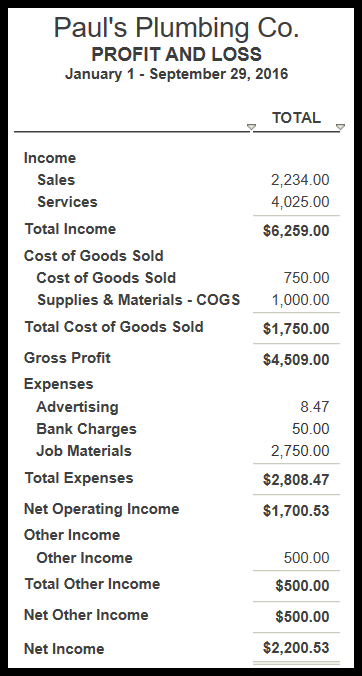Image resolution: width=362 pixels, height=676 pixels.
Task: Select the TOTAL column header
Action: (296, 118)
